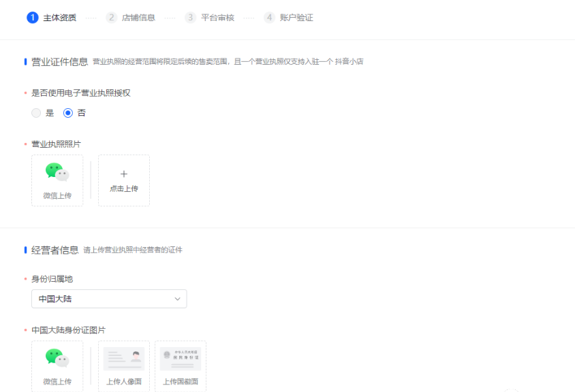
Task: Click WeChat upload icon for business license photo
Action: coord(57,172)
